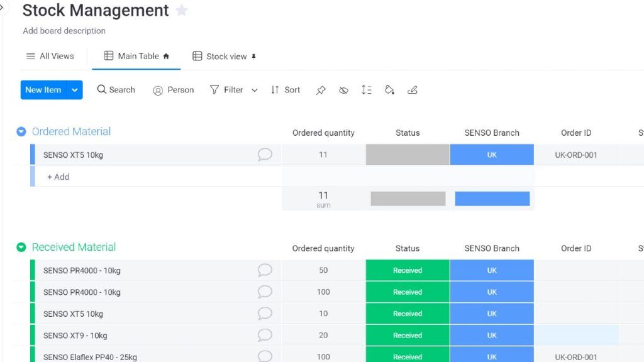Expand the New Item dropdown arrow
This screenshot has height=362, width=644.
tap(74, 90)
